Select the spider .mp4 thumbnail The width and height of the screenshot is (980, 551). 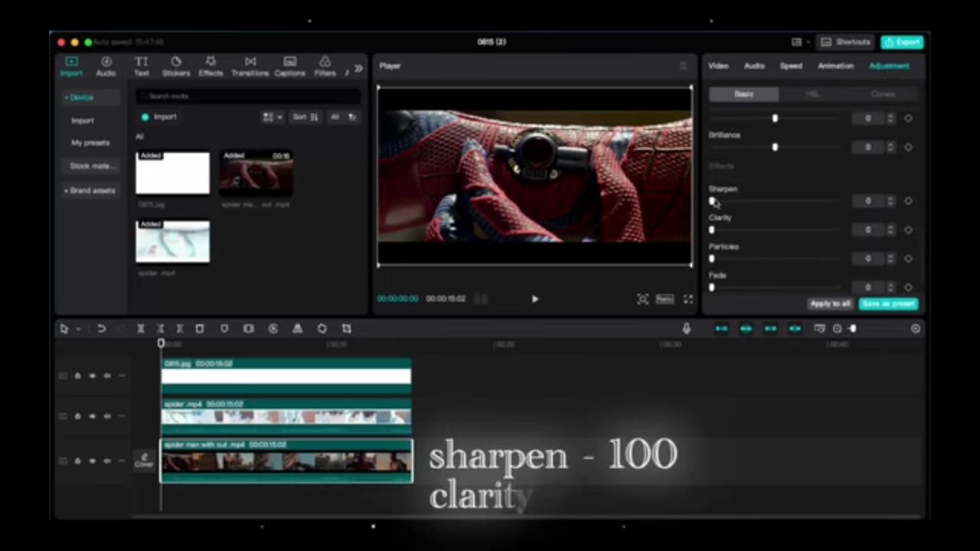pos(172,242)
